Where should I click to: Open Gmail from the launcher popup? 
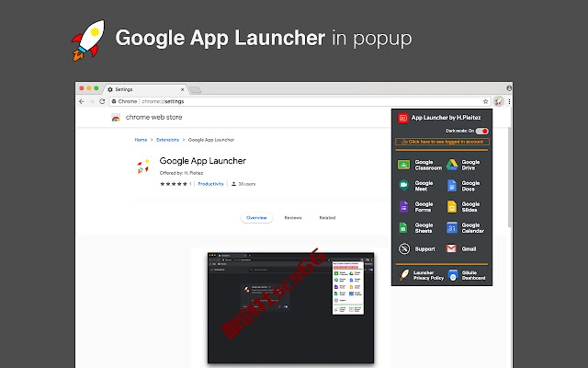click(x=461, y=248)
